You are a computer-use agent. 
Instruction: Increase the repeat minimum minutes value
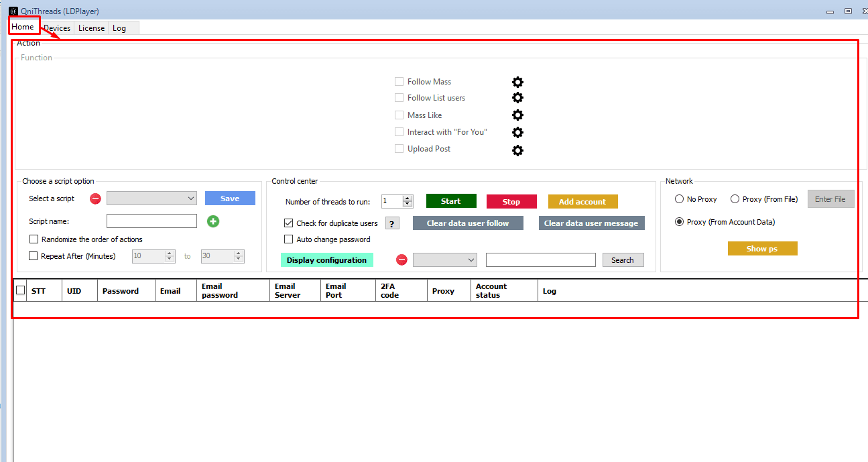(170, 253)
